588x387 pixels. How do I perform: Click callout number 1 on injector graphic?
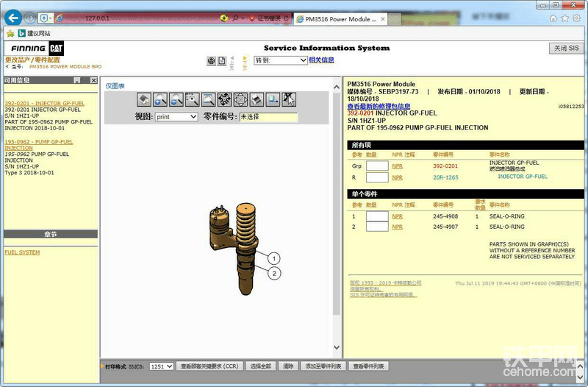[273, 258]
